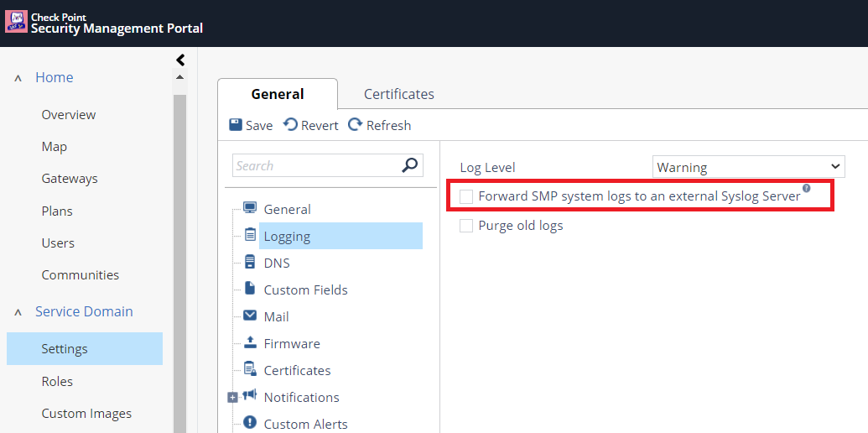This screenshot has height=433, width=868.
Task: Click the Custom Fields document icon
Action: coord(250,289)
